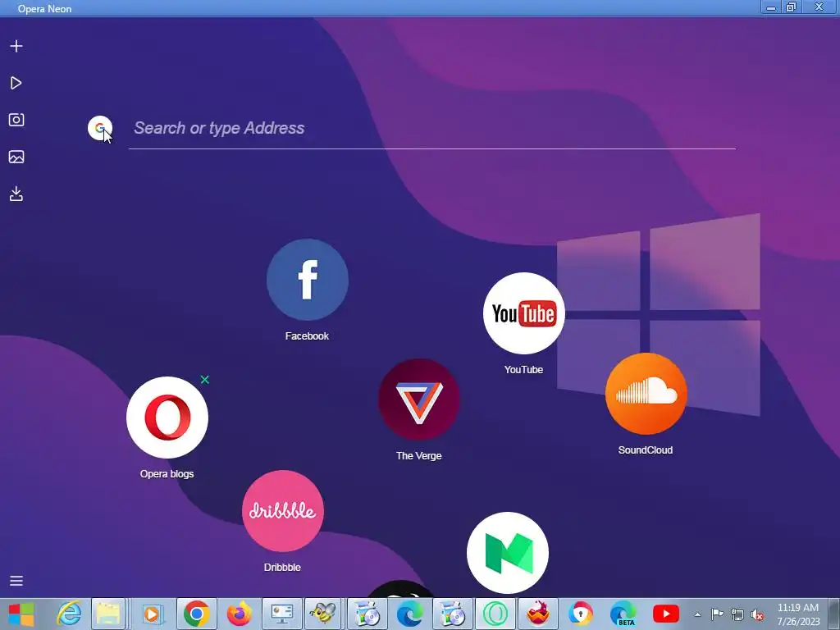The image size is (840, 630).
Task: Remove Opera blogs bubble with green X
Action: pyautogui.click(x=204, y=380)
